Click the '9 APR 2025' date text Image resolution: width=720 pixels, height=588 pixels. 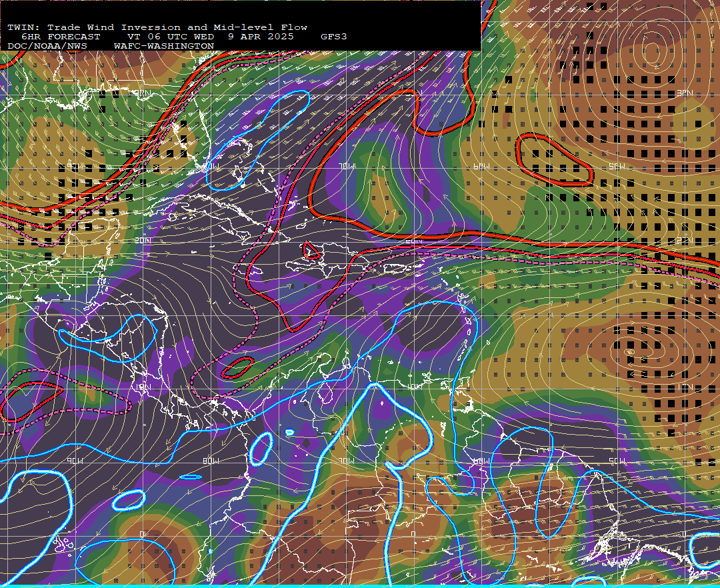click(261, 37)
